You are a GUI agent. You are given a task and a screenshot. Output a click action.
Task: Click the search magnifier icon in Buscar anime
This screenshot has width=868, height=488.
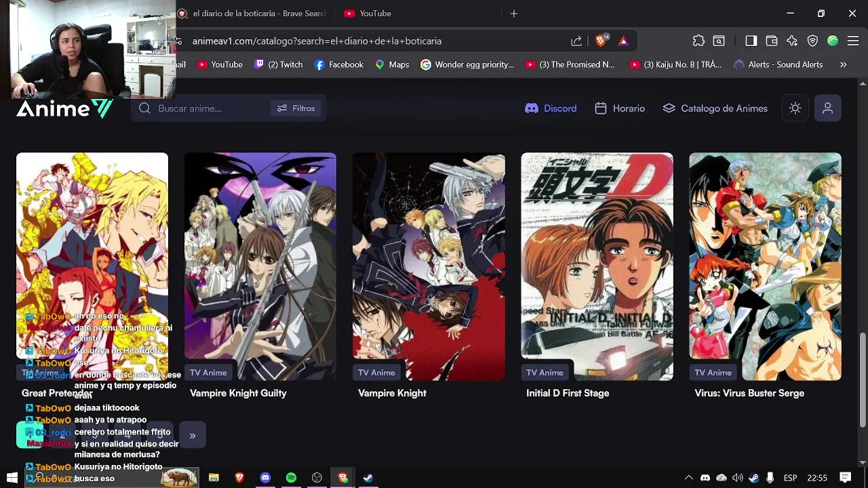[x=144, y=108]
